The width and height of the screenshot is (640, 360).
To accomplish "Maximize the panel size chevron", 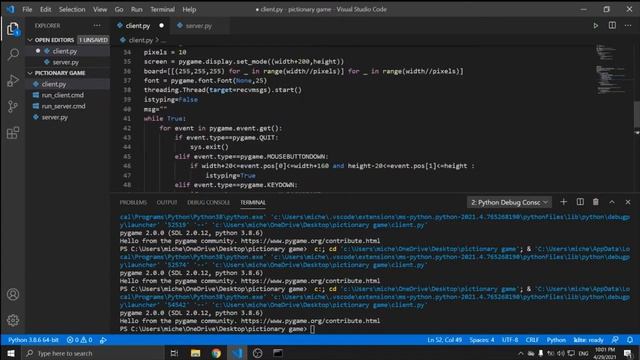I will 612,202.
